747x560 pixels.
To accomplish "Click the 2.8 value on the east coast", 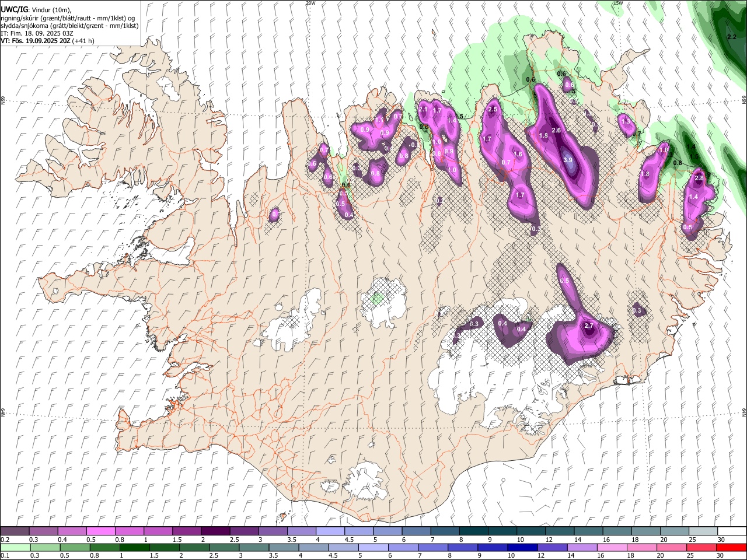I will (699, 178).
